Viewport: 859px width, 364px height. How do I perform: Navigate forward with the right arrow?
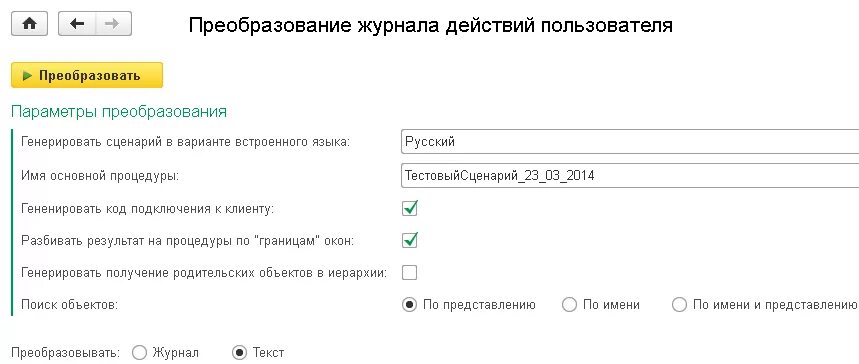pyautogui.click(x=113, y=24)
